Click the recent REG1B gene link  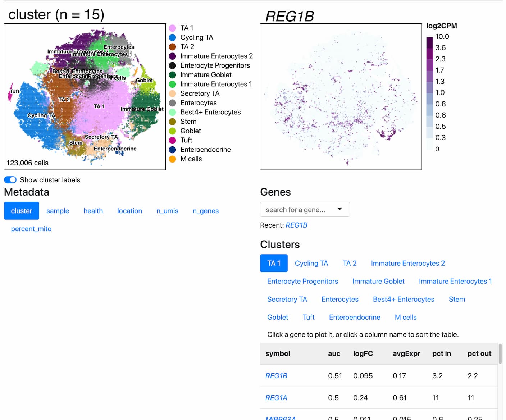coord(296,225)
